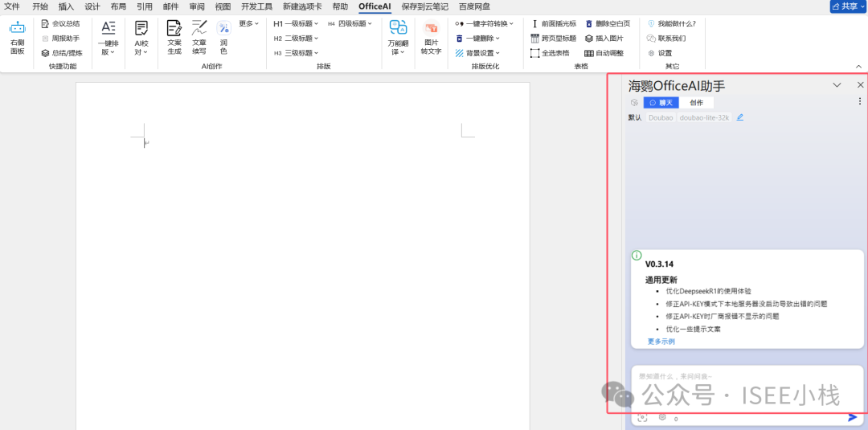
Task: Click the green info icon on update card
Action: click(637, 255)
